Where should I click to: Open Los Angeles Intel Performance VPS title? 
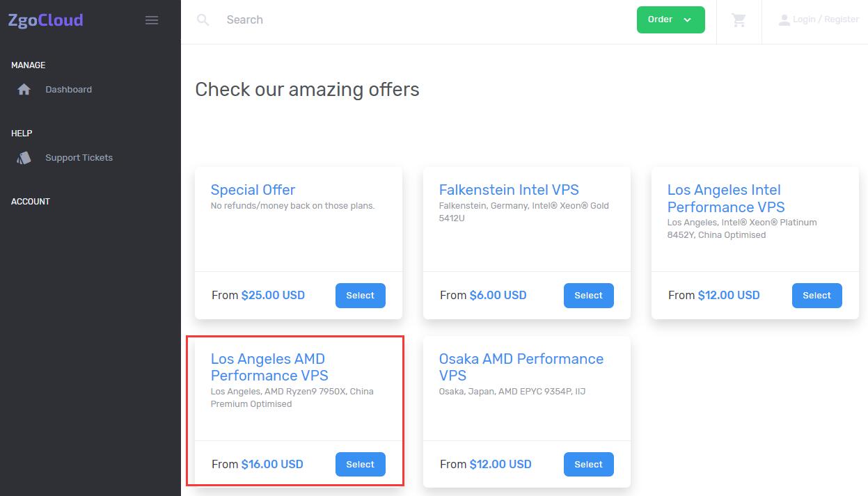pos(726,198)
